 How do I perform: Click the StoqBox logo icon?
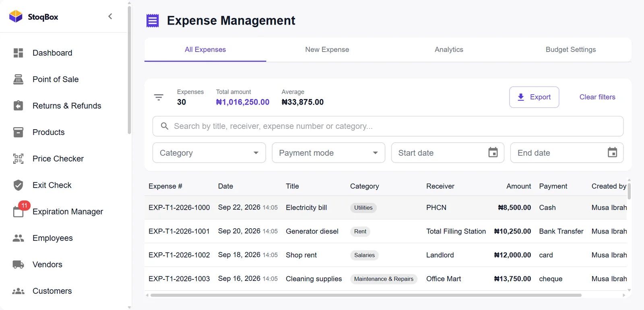click(16, 17)
